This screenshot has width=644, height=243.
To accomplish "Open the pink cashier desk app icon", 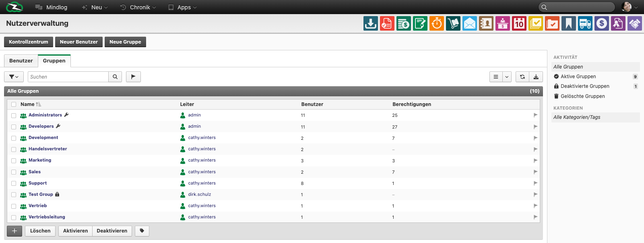I will (502, 23).
